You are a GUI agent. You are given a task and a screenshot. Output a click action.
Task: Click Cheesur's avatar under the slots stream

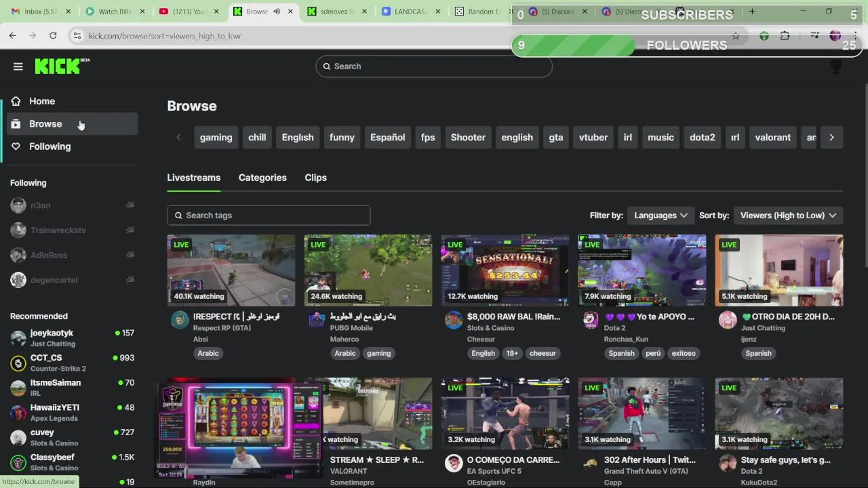[x=454, y=320]
